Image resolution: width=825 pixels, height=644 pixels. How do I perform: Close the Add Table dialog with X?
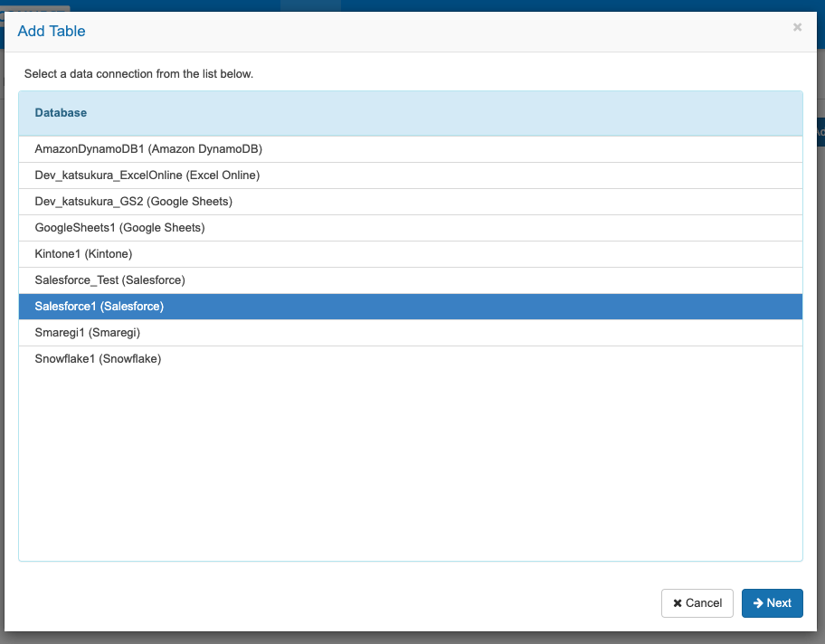point(797,27)
